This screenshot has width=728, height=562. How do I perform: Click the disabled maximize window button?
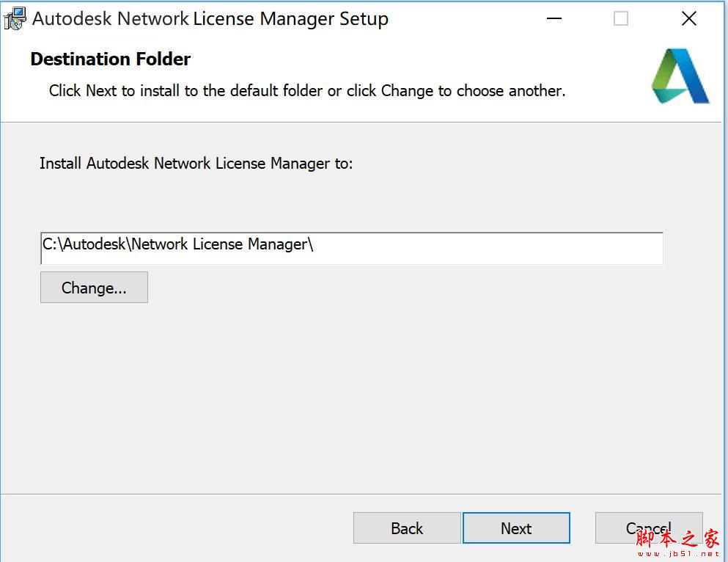tap(621, 19)
